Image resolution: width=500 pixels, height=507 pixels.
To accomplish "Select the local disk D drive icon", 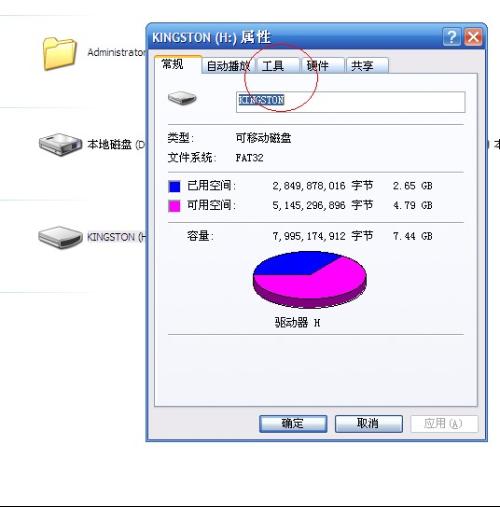I will tap(60, 145).
